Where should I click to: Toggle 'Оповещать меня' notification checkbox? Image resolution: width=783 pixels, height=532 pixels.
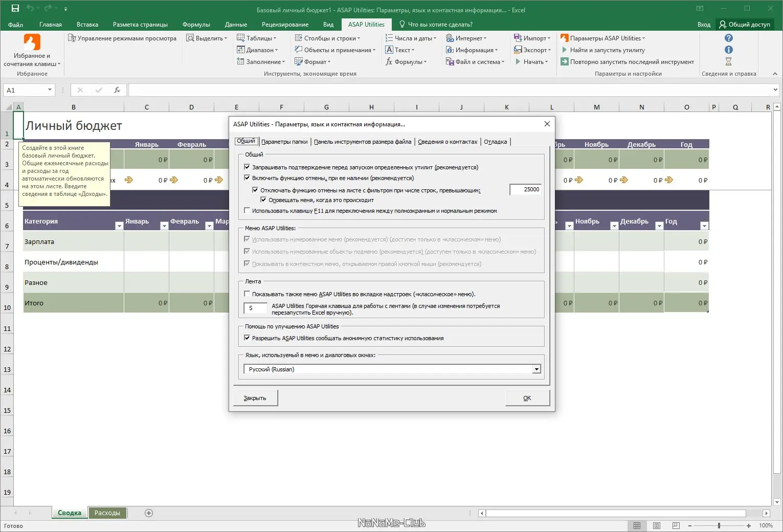[x=263, y=200]
